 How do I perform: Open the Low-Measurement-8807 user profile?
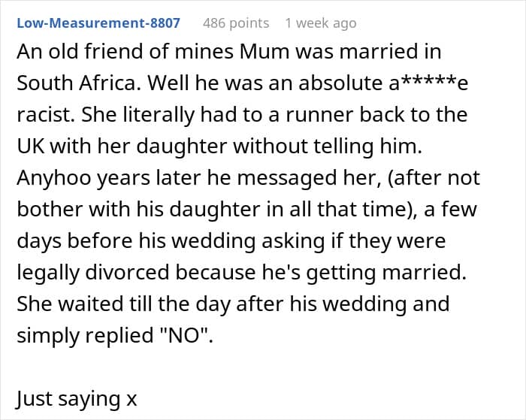point(98,23)
